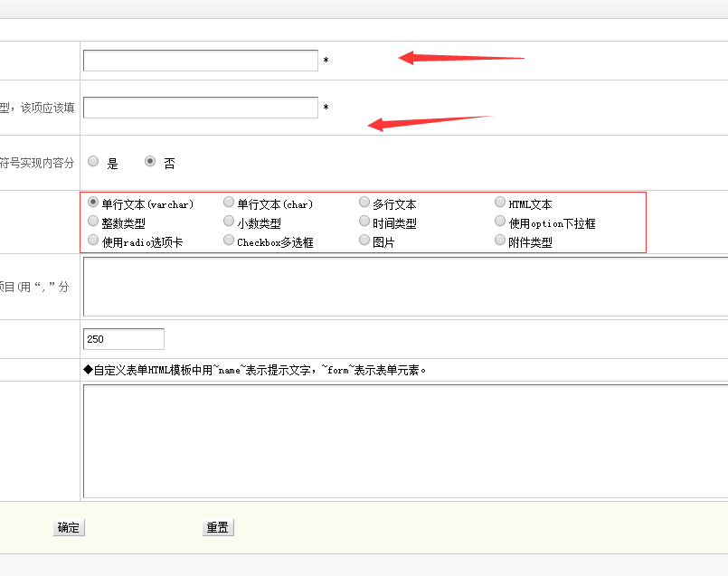This screenshot has width=728, height=576.
Task: Pick the 时间类型 field type
Action: point(364,222)
